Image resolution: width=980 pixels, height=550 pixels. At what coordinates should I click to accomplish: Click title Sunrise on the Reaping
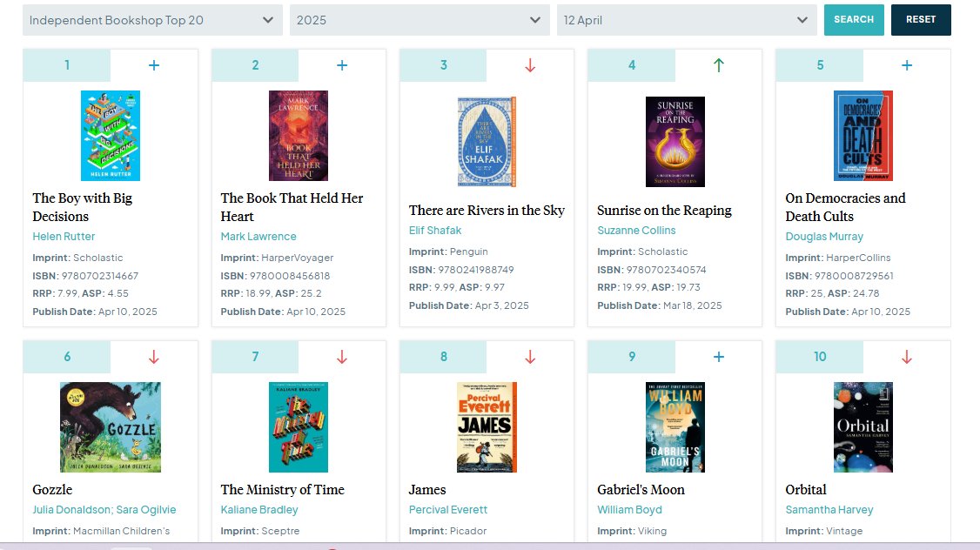coord(664,210)
